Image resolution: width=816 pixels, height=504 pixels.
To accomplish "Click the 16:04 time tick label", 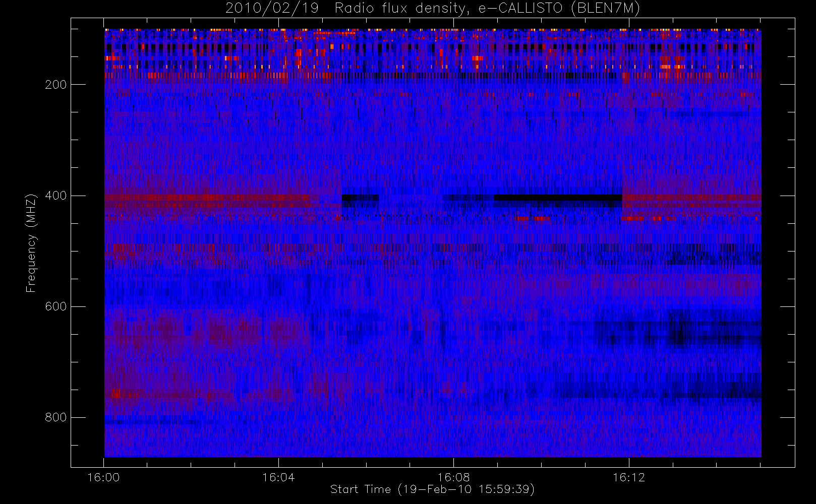I will 278,477.
